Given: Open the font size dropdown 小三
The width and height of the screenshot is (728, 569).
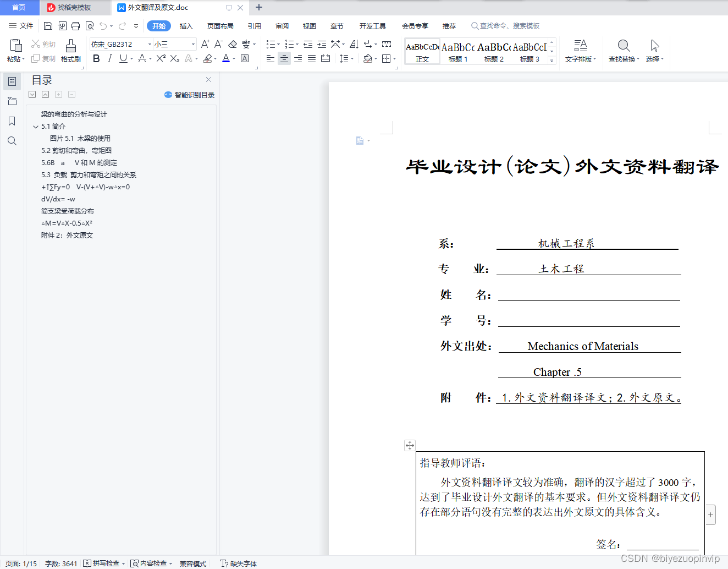Looking at the screenshot, I should click(x=193, y=44).
